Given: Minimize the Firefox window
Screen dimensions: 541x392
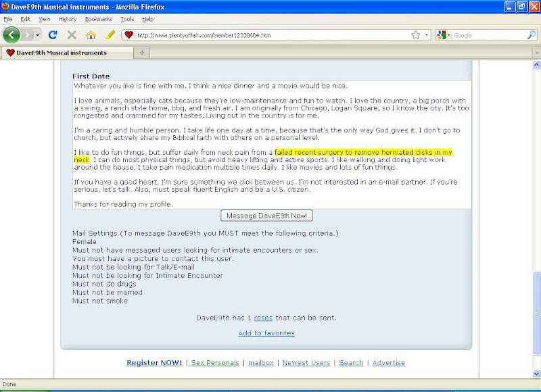Looking at the screenshot, I should pyautogui.click(x=510, y=7).
